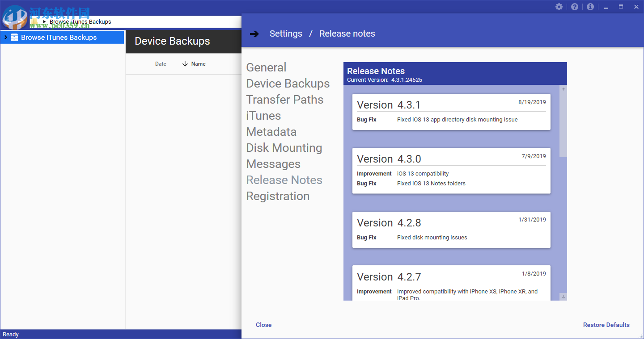Select the Version 4.3.1 release note card

tap(451, 111)
